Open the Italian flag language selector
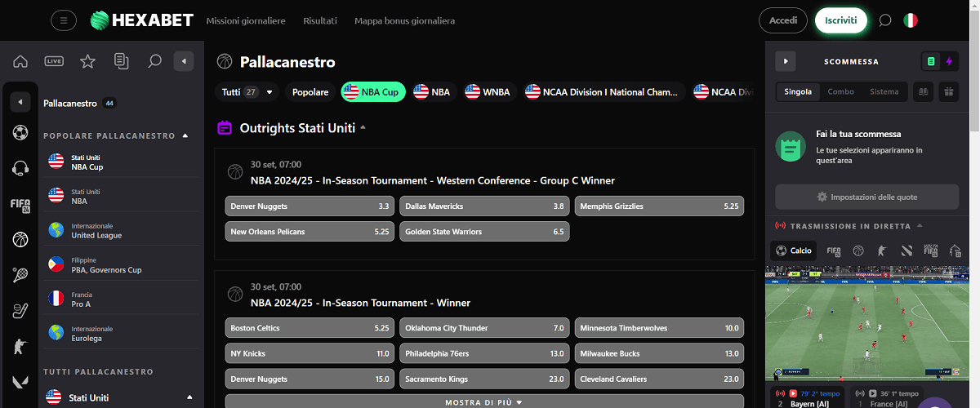This screenshot has height=408, width=980. 911,20
